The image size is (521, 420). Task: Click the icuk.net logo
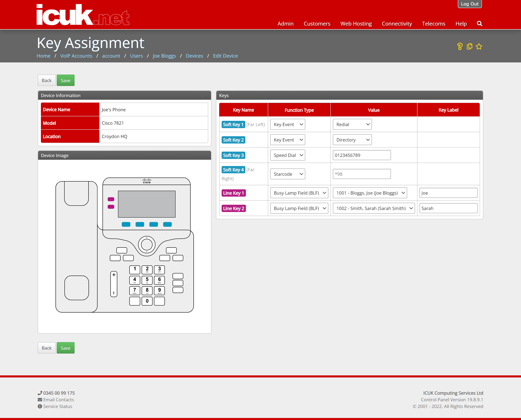coord(83,15)
